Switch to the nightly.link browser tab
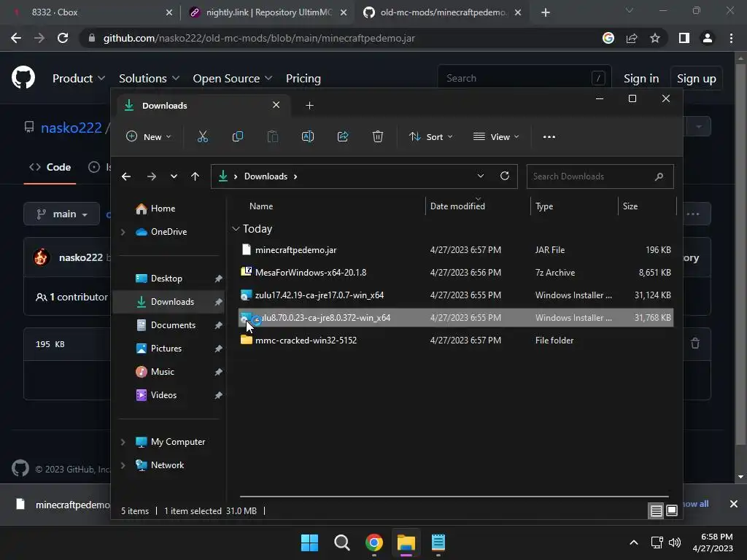Screen dimensions: 747x560 (267, 12)
